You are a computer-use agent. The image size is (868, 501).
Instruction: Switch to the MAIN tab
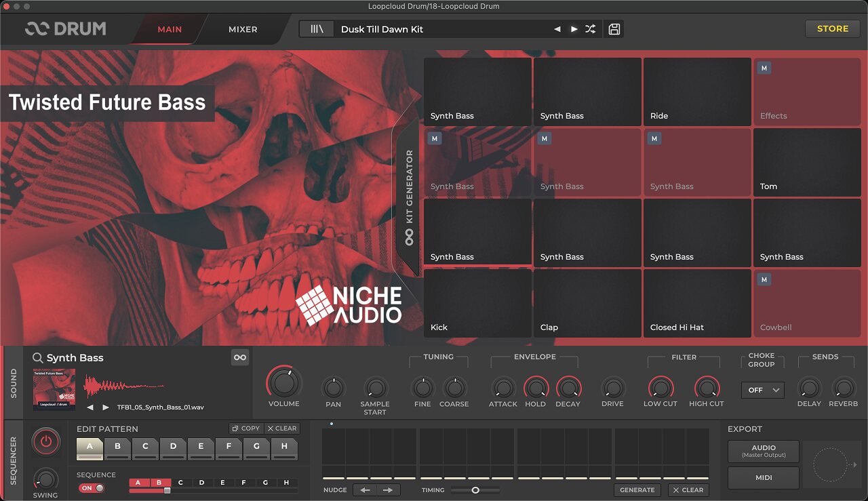[x=170, y=29]
